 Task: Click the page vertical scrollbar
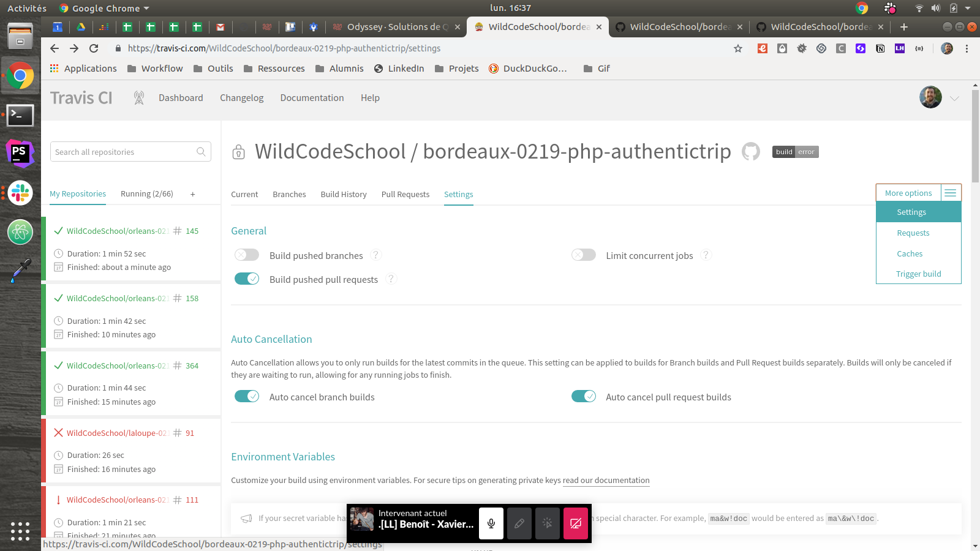click(x=975, y=135)
